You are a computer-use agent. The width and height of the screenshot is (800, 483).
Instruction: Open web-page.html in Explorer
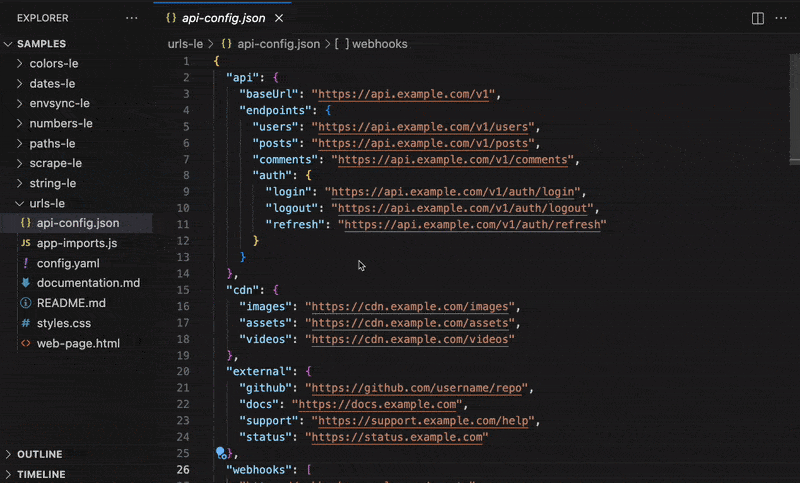click(x=77, y=343)
